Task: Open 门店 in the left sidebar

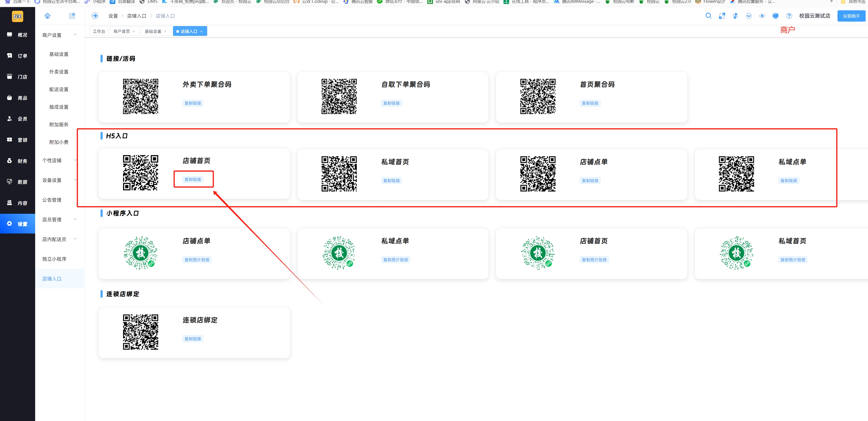Action: (18, 77)
